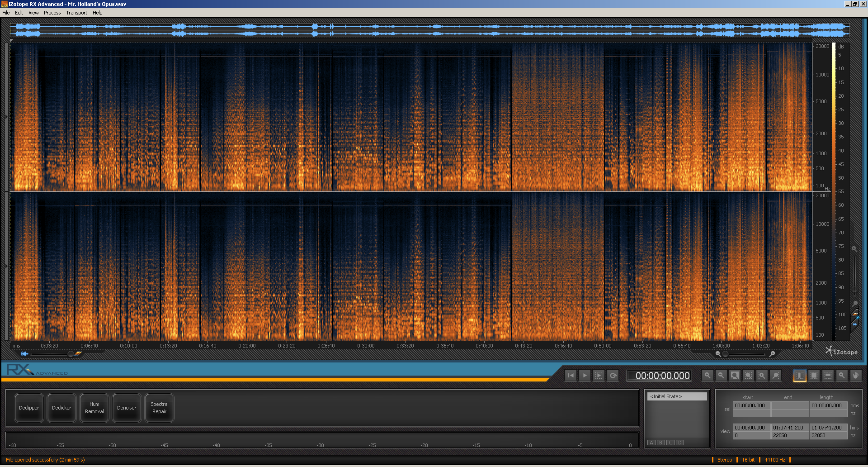The width and height of the screenshot is (868, 467).
Task: Click the main time counter display
Action: [659, 376]
